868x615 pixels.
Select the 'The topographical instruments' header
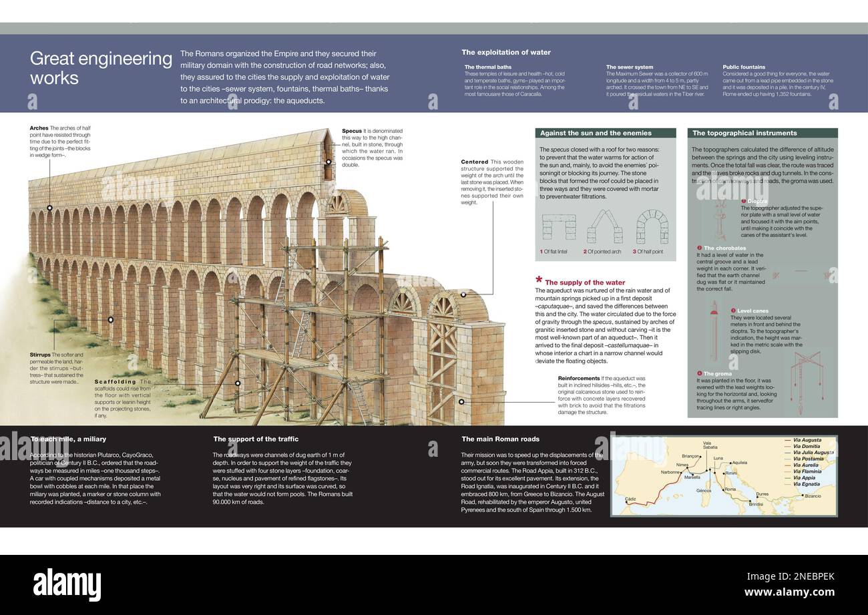click(x=763, y=133)
